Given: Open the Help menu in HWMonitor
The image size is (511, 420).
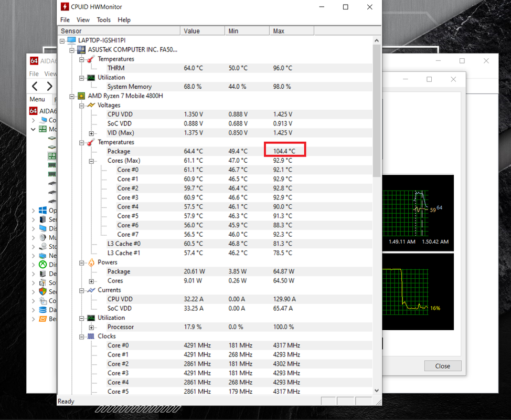Looking at the screenshot, I should click(124, 20).
